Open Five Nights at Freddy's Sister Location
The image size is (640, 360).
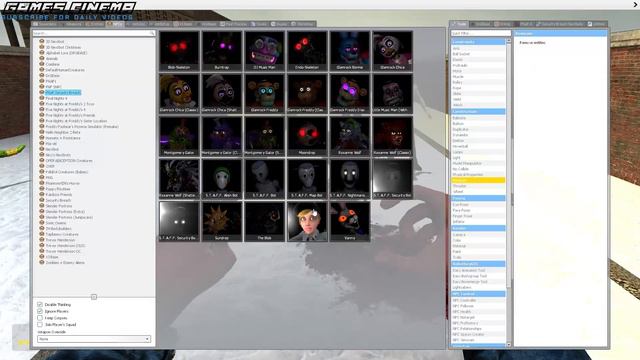pyautogui.click(x=76, y=121)
